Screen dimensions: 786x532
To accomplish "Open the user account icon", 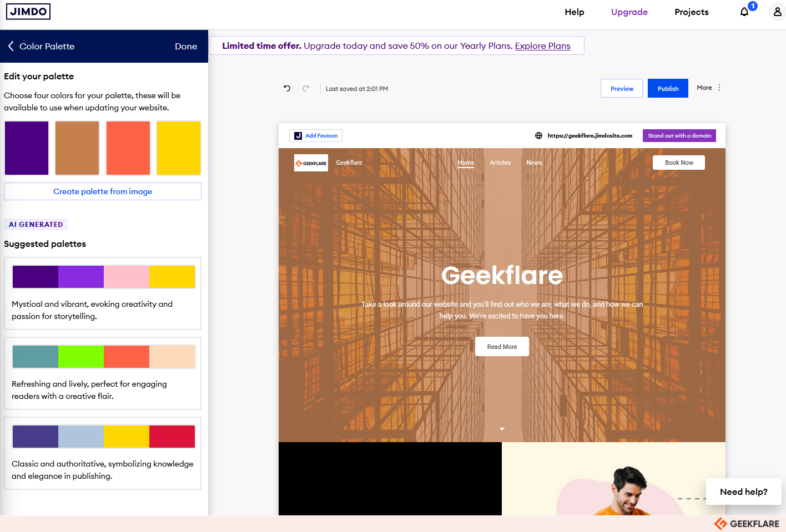I will (x=777, y=12).
